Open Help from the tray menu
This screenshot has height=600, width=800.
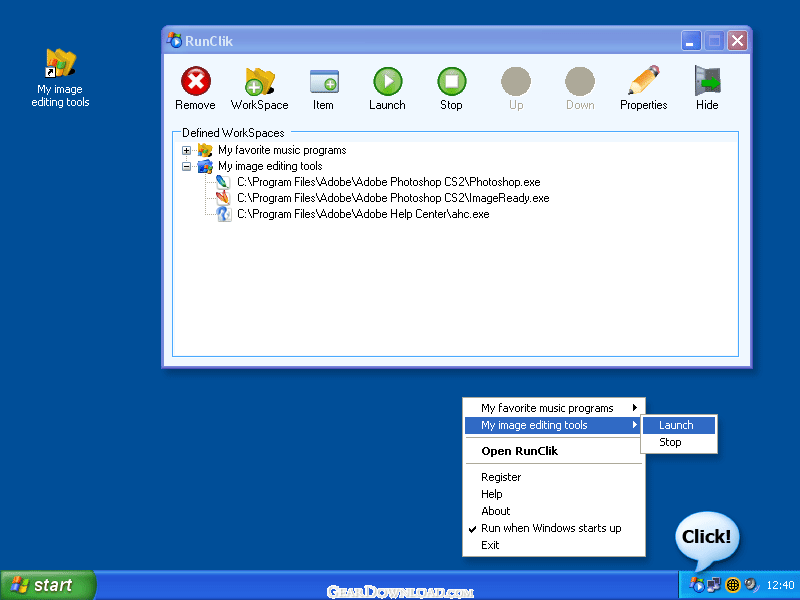(x=554, y=494)
